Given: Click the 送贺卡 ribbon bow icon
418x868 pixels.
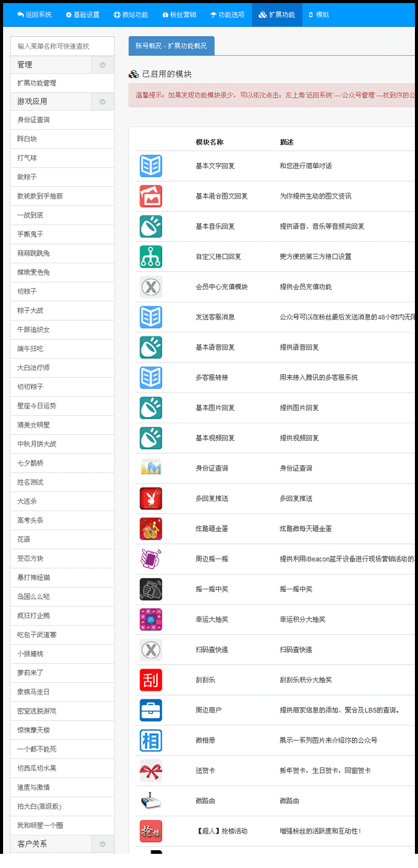Looking at the screenshot, I should tap(151, 770).
